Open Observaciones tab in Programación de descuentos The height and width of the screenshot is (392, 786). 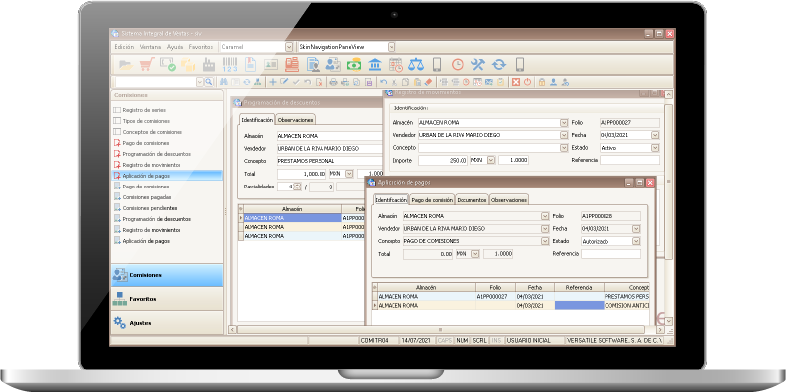click(296, 120)
